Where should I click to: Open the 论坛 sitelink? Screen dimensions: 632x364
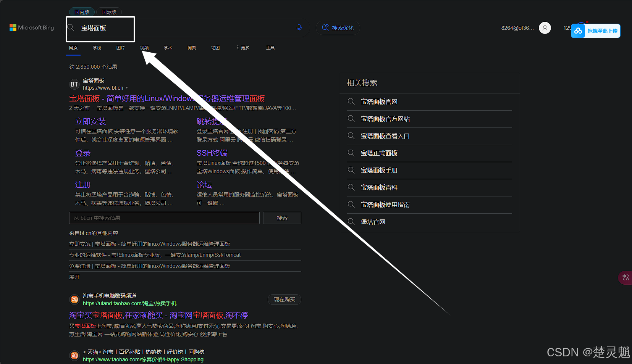(x=204, y=185)
